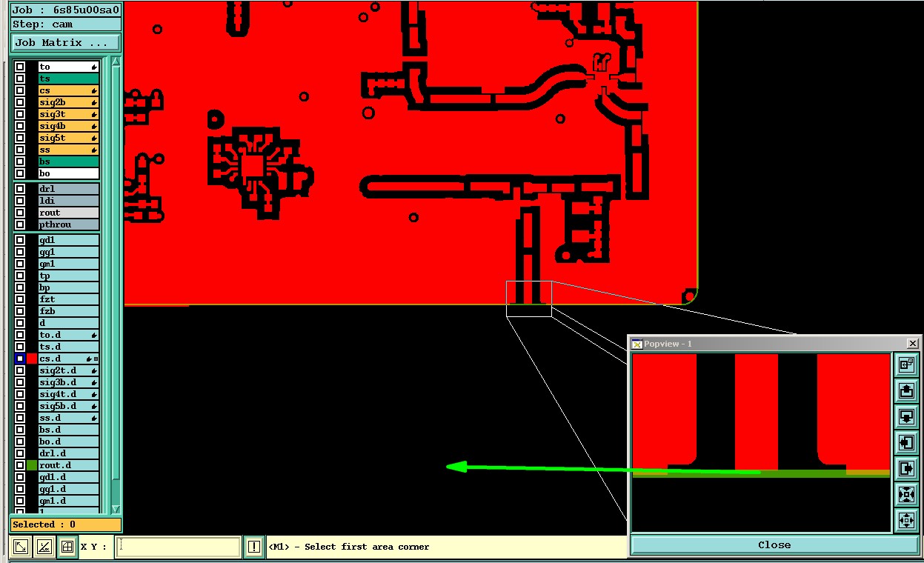The image size is (924, 563).
Task: Pan Popview left with the left-arrow icon
Action: coord(905,442)
